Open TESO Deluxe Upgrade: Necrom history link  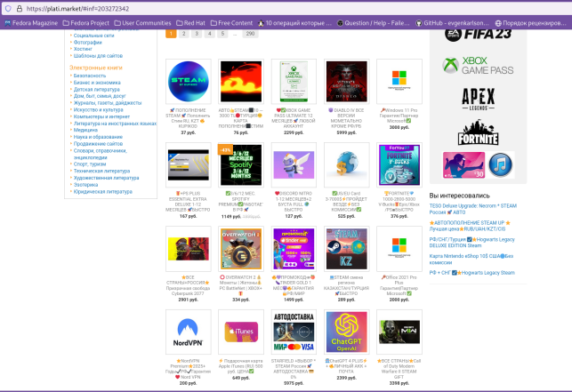[x=472, y=209]
